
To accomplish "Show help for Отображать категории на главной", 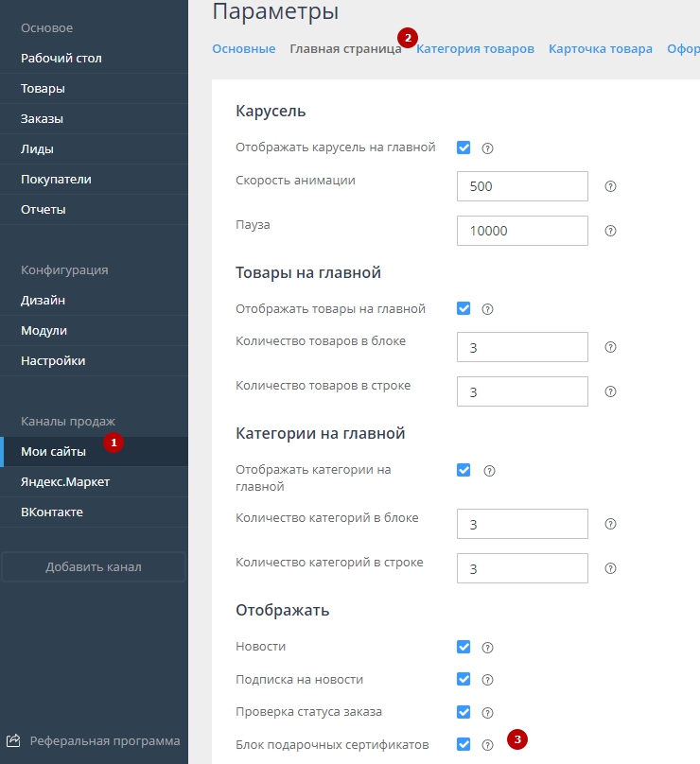I will coord(489,471).
